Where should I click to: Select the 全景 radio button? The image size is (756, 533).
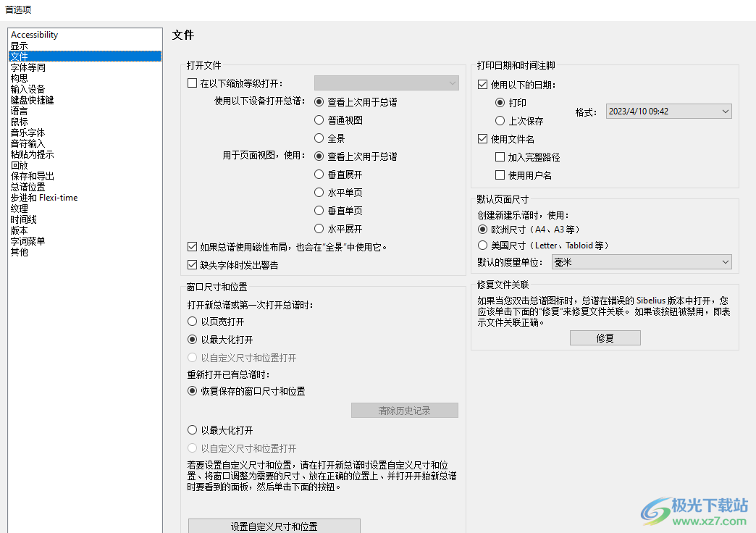319,138
